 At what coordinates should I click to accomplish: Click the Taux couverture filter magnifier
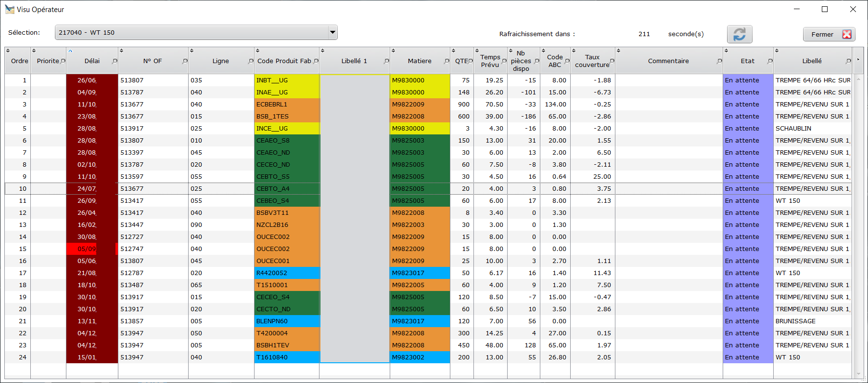[x=612, y=61]
